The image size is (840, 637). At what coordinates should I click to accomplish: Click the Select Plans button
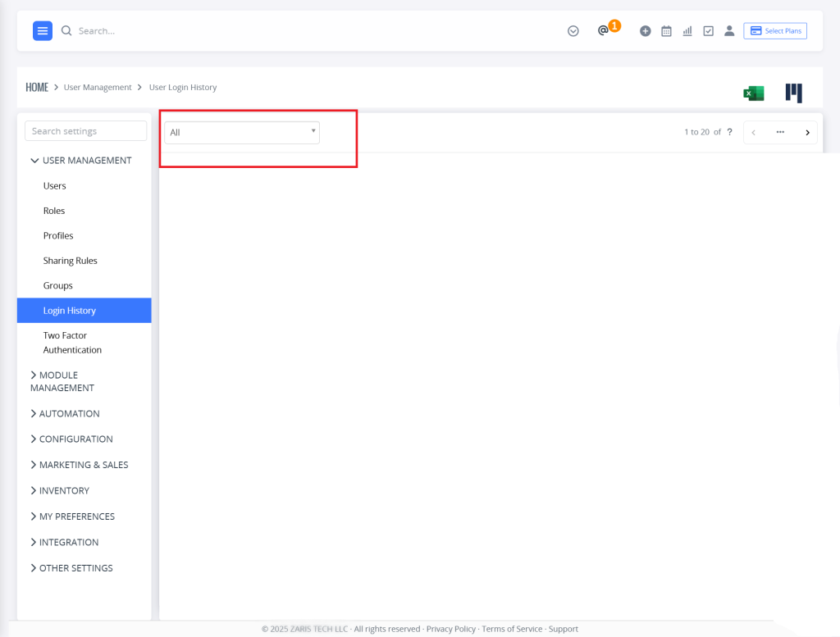pyautogui.click(x=775, y=31)
